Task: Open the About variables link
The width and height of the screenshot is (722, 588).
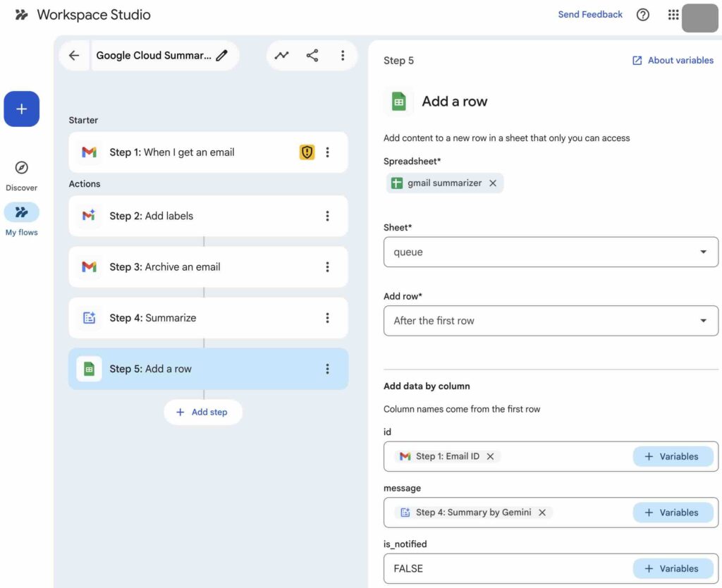Action: coord(673,61)
